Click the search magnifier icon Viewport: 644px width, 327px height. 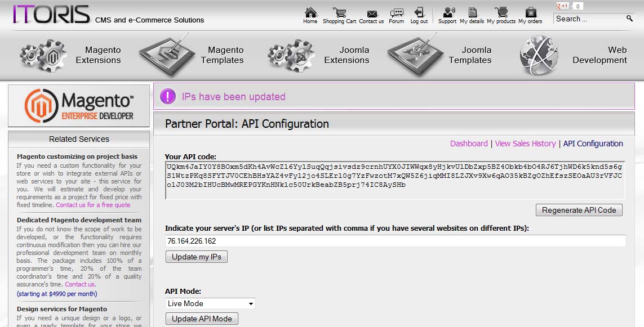pyautogui.click(x=629, y=18)
